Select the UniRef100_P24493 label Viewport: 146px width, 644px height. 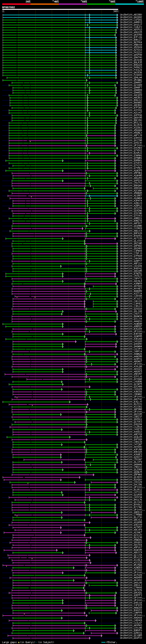(x=131, y=75)
